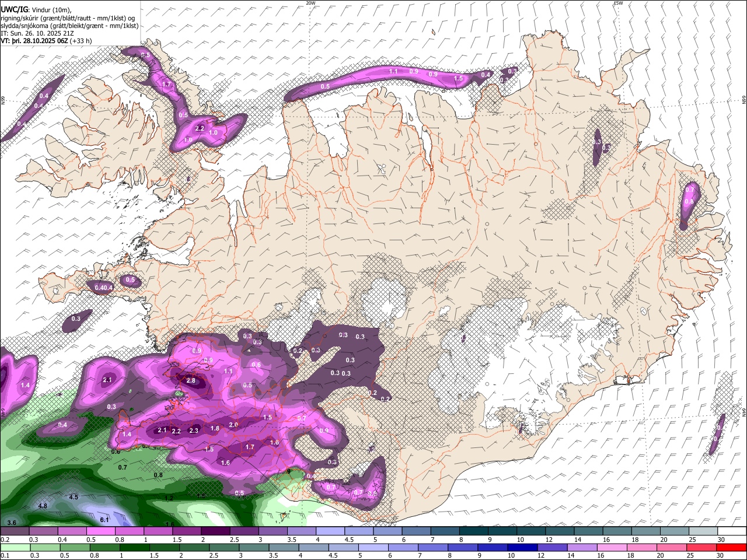Click the 1.2 rain value on map
747x560 pixels.
point(169,498)
